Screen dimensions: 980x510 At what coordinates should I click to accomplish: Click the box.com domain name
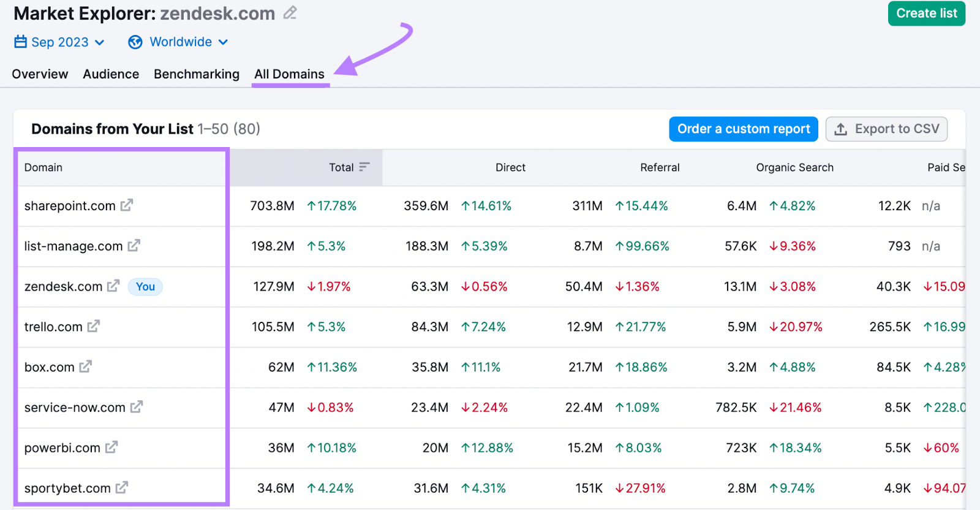pyautogui.click(x=50, y=367)
